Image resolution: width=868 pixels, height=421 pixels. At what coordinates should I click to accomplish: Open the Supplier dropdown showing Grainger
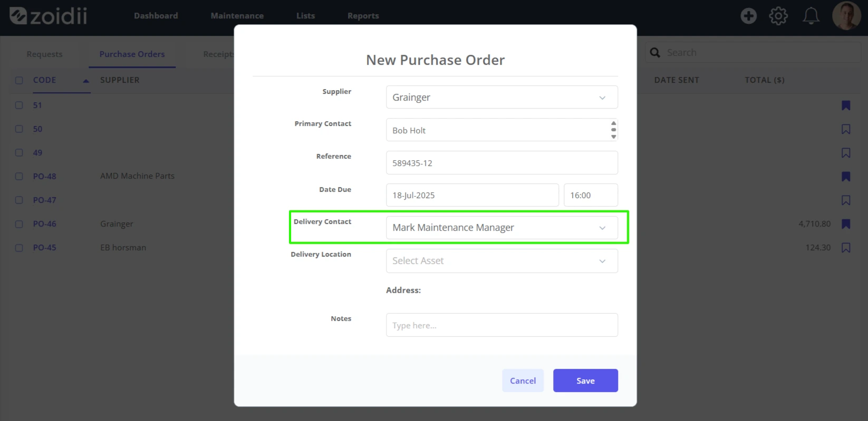point(501,97)
